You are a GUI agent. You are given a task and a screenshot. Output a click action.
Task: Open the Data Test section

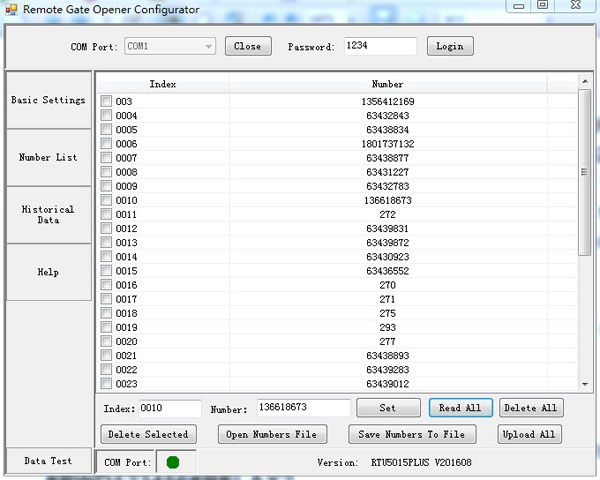click(x=48, y=461)
